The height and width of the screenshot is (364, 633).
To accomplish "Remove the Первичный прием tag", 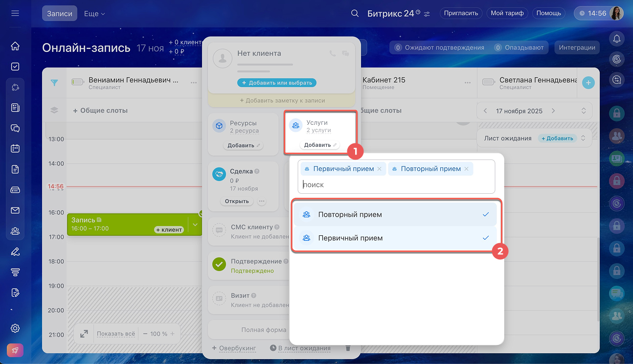I will 379,169.
